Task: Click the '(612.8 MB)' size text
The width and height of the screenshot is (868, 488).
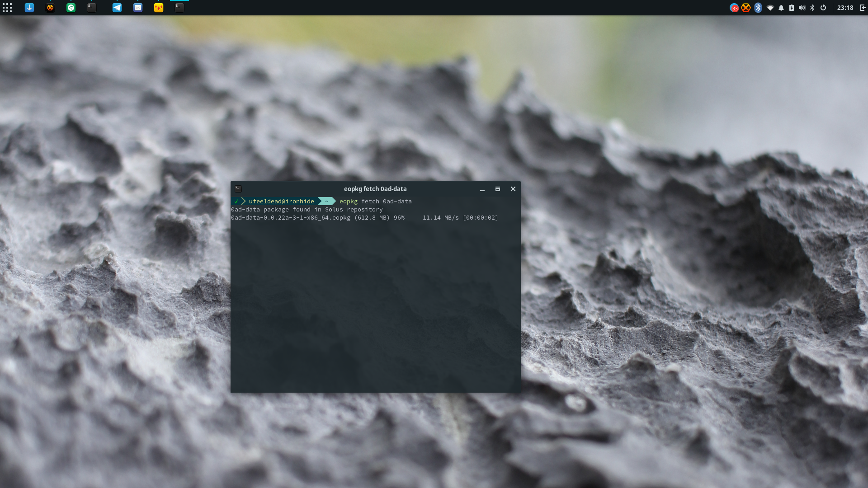Action: [x=372, y=218]
